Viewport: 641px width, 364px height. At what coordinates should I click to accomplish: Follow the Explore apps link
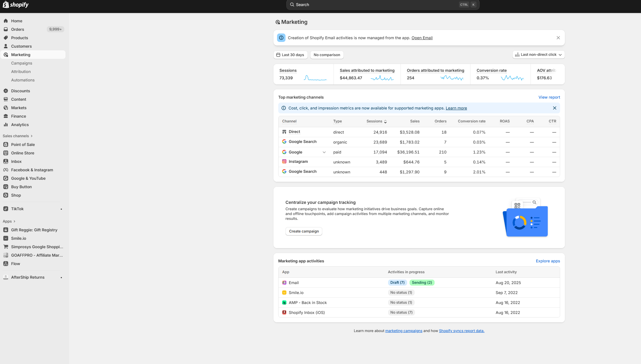pyautogui.click(x=548, y=261)
